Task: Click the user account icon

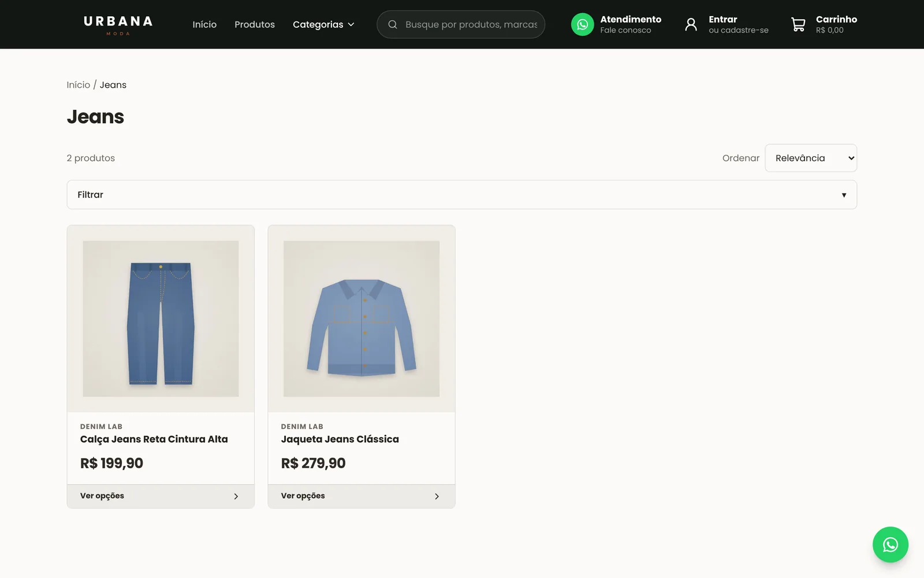Action: point(691,24)
